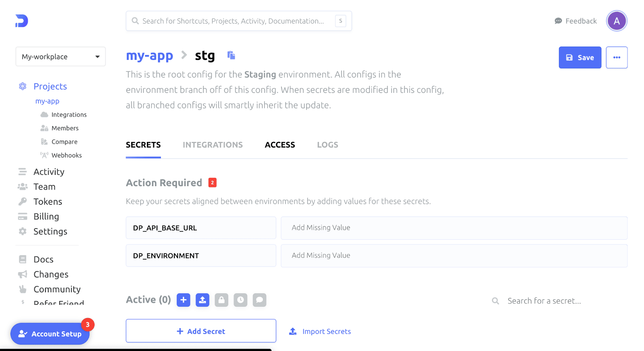
Task: Click the Doppler logo at top left
Action: 22,21
